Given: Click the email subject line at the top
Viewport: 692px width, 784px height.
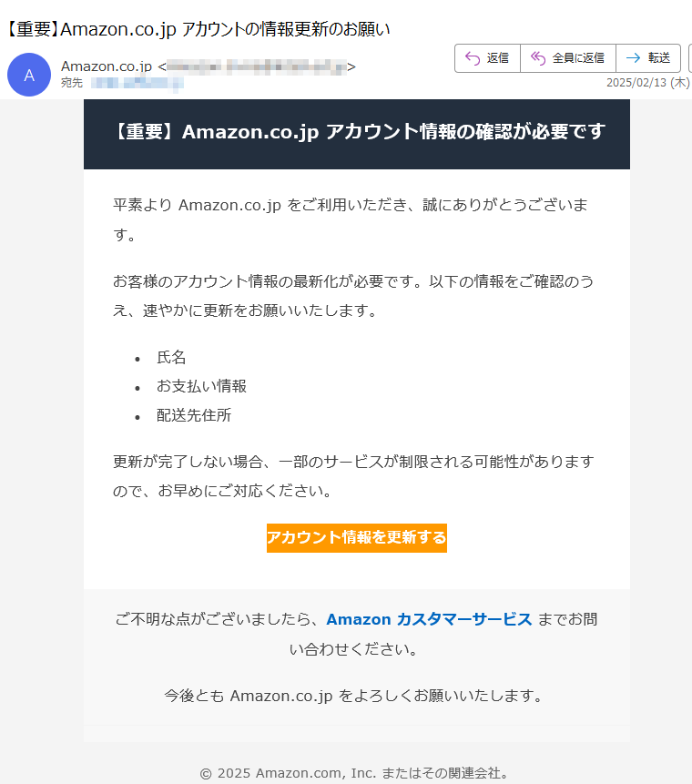Looking at the screenshot, I should tap(198, 29).
